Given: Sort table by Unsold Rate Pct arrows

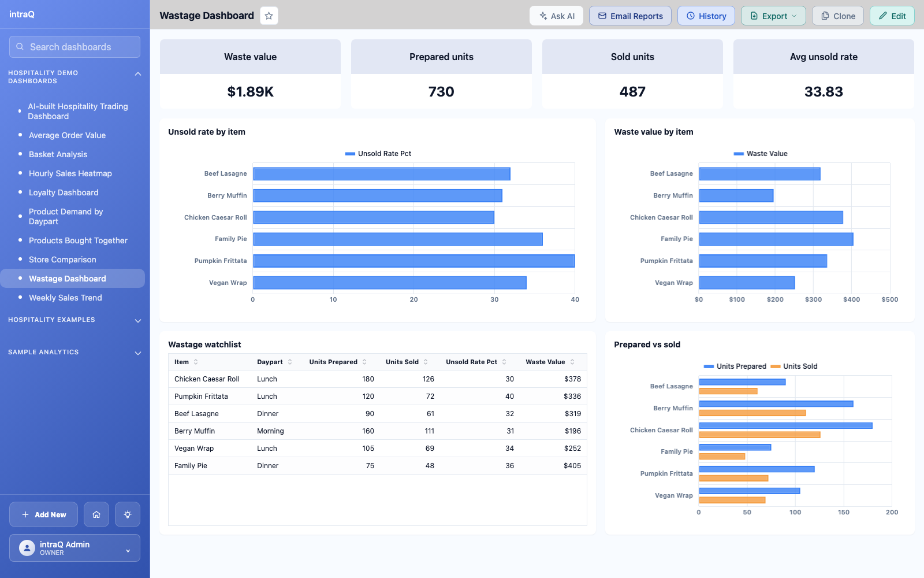Looking at the screenshot, I should pyautogui.click(x=504, y=362).
